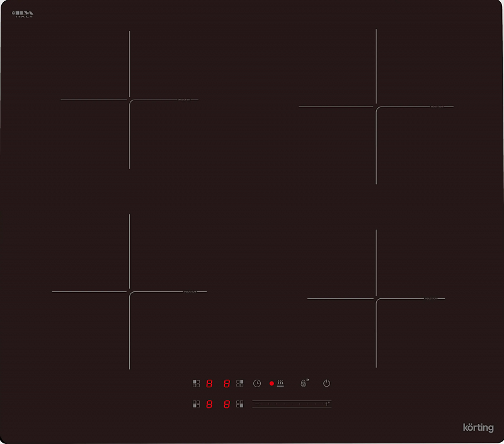Tap the rear-left cooking zone cross
Screen dimensions: 504x444
[x=130, y=99]
